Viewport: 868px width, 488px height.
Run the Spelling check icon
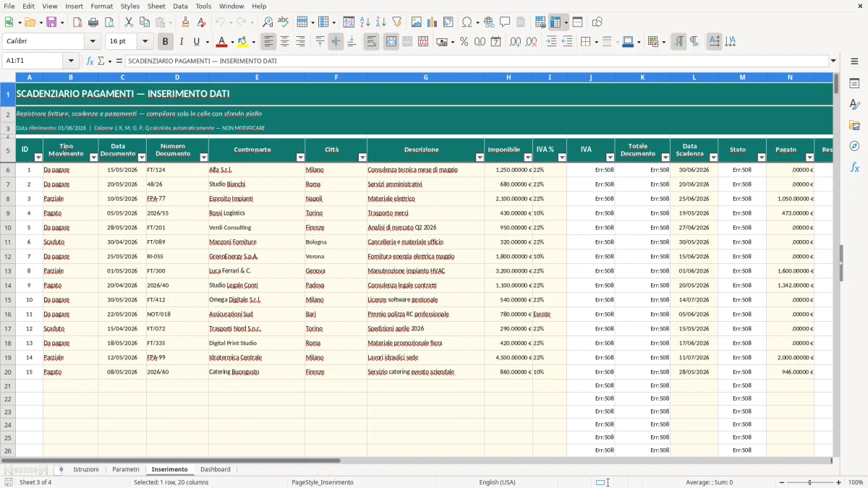coord(284,22)
